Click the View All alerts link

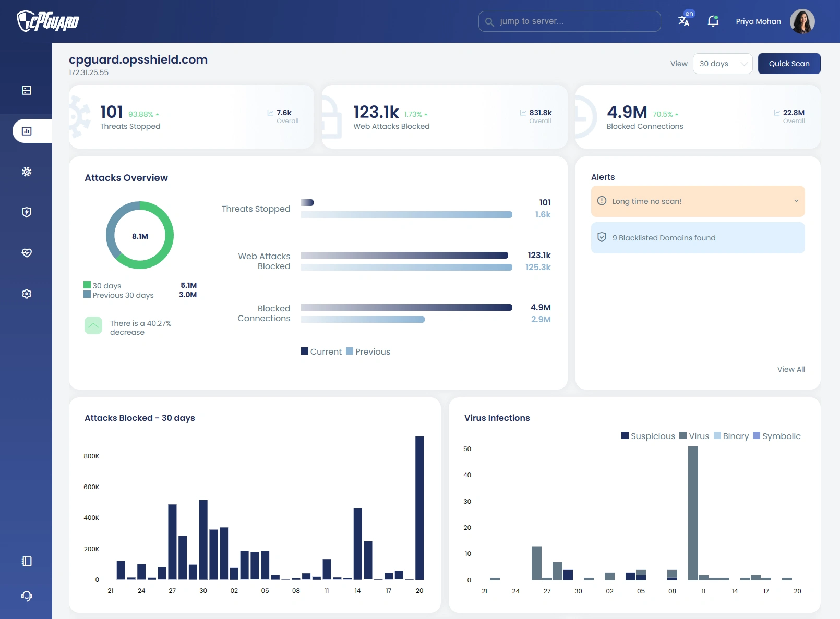coord(790,369)
